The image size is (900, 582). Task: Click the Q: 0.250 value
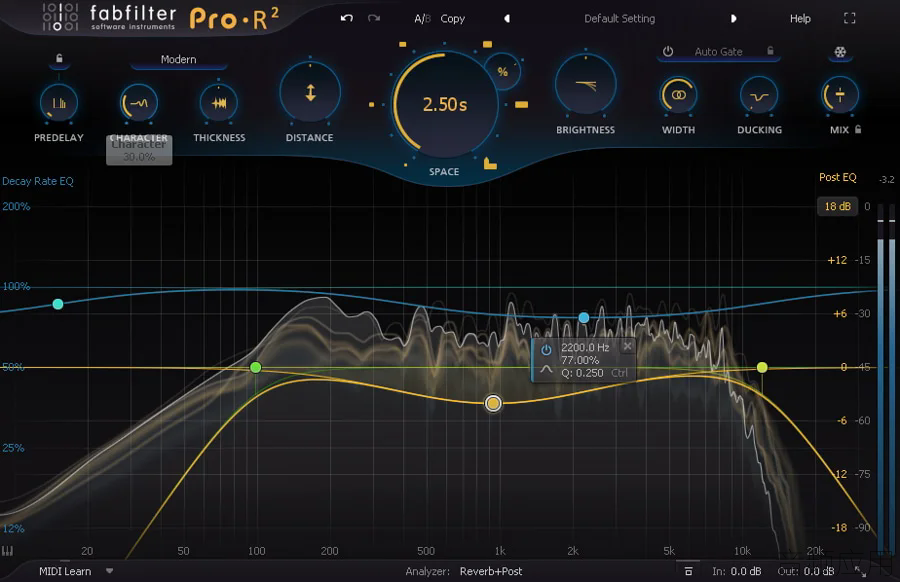(582, 373)
